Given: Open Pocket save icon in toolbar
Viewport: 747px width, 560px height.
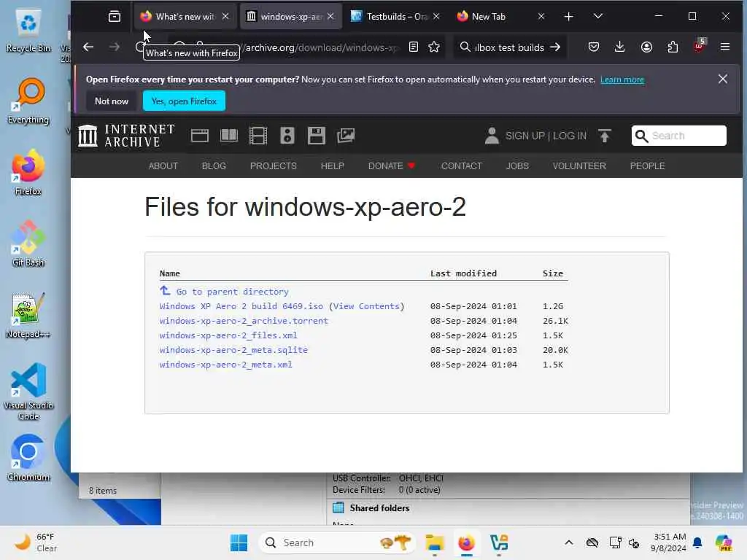Looking at the screenshot, I should pos(594,47).
